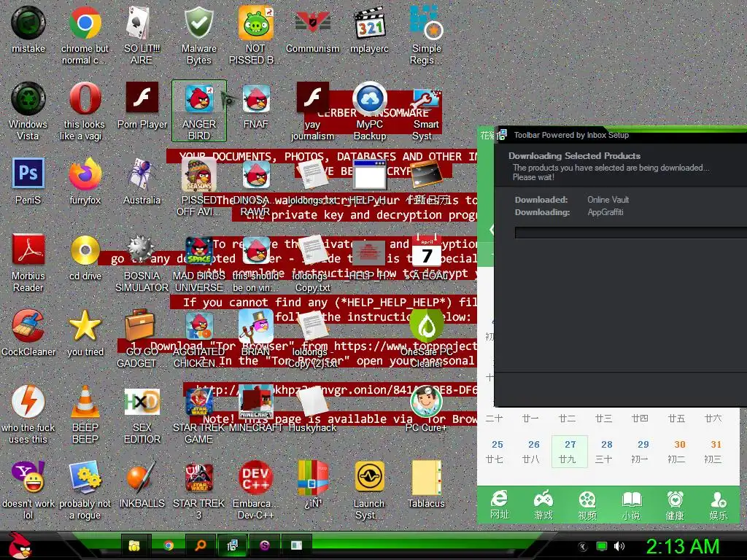Select calendar date 31
This screenshot has height=560, width=747.
pos(716,451)
